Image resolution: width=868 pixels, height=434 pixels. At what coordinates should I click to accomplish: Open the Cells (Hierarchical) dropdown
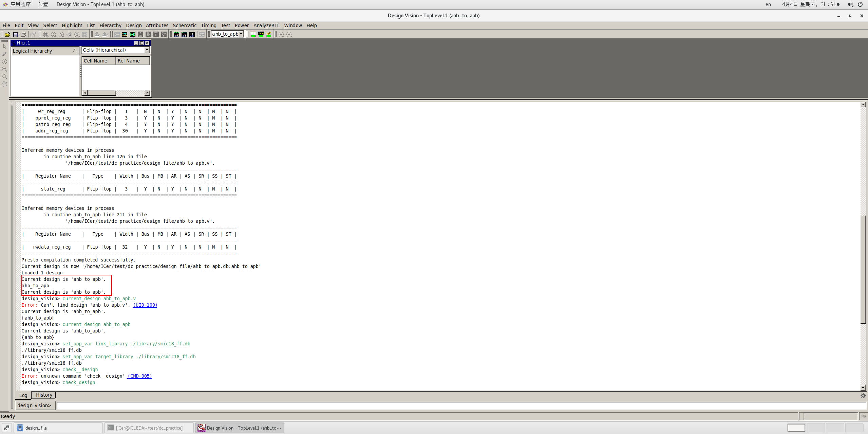pyautogui.click(x=147, y=50)
